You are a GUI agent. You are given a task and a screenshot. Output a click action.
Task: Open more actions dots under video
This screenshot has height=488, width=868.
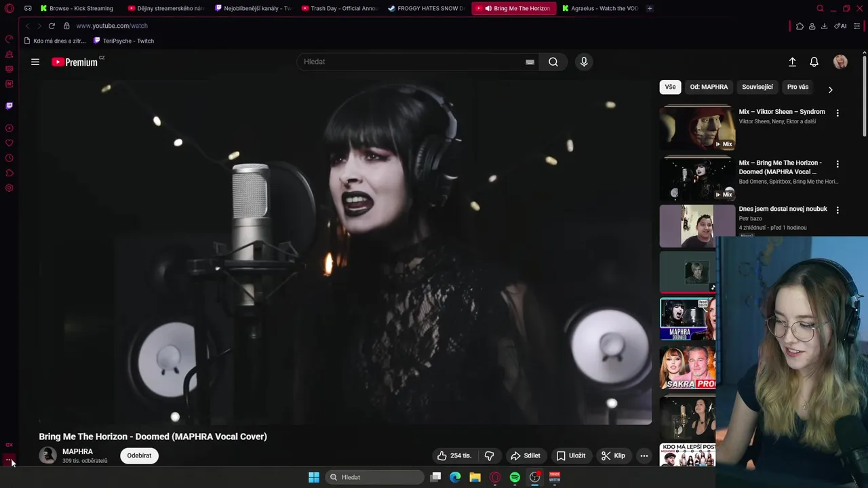coord(644,455)
